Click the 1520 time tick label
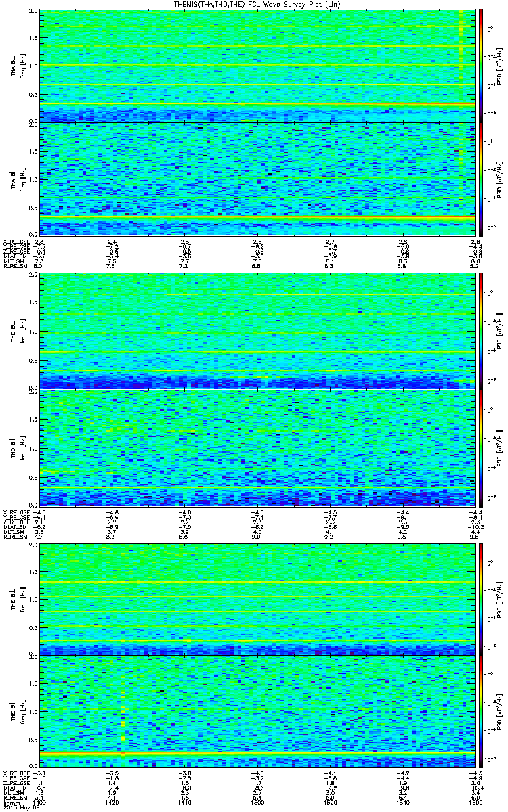This screenshot has width=508, height=812. tap(330, 802)
